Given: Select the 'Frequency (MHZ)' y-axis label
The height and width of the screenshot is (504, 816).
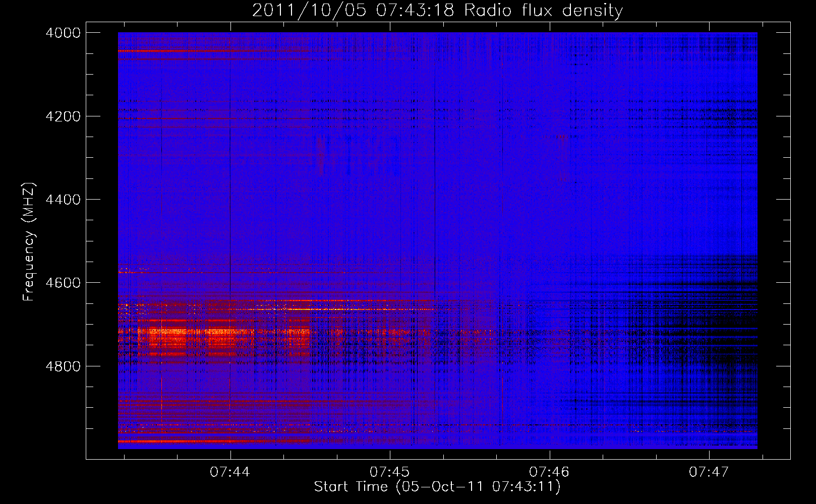Looking at the screenshot, I should 29,242.
